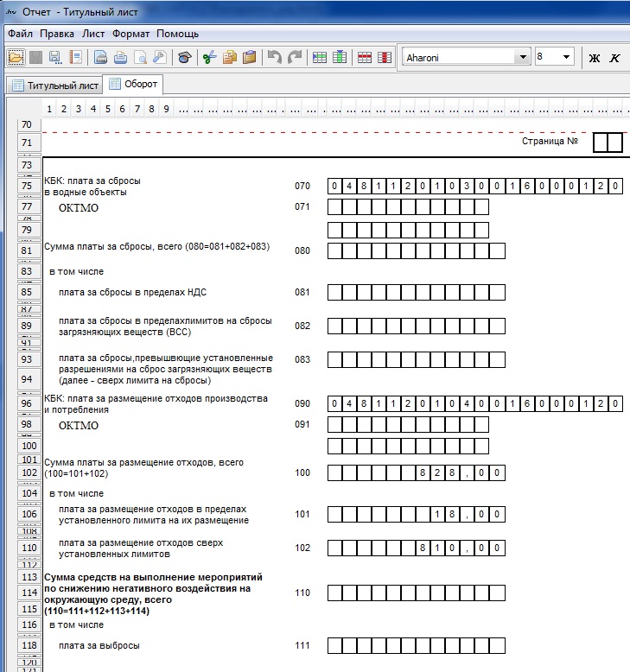The image size is (630, 672).
Task: Click the delete column red table icon
Action: click(x=385, y=57)
